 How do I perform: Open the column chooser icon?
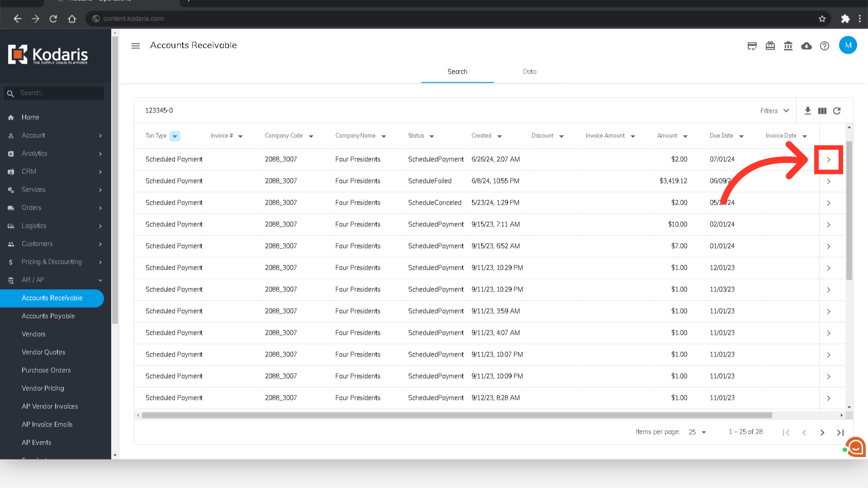click(822, 111)
